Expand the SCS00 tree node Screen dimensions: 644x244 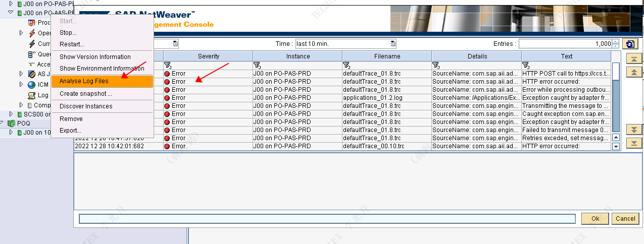pyautogui.click(x=11, y=114)
